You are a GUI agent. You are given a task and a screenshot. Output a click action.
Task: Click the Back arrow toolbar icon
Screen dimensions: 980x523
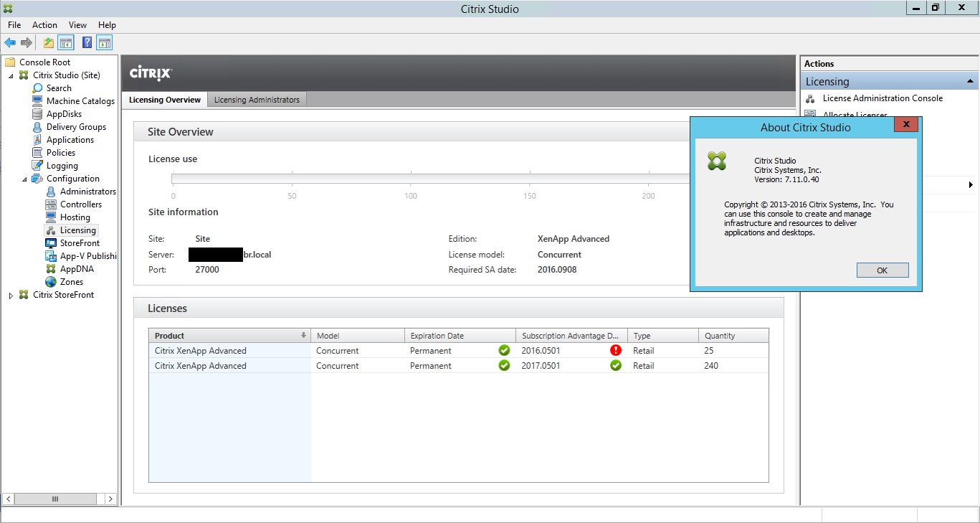pyautogui.click(x=10, y=43)
